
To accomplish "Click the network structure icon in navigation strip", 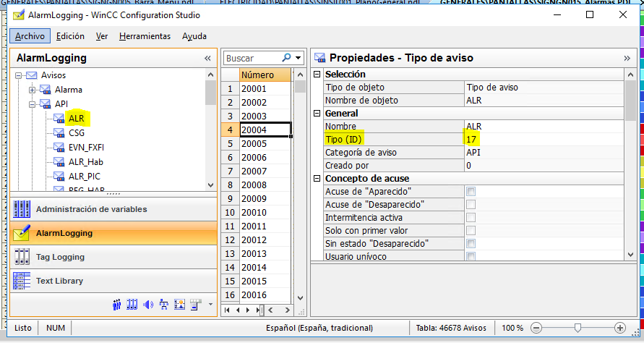I will pyautogui.click(x=163, y=305).
